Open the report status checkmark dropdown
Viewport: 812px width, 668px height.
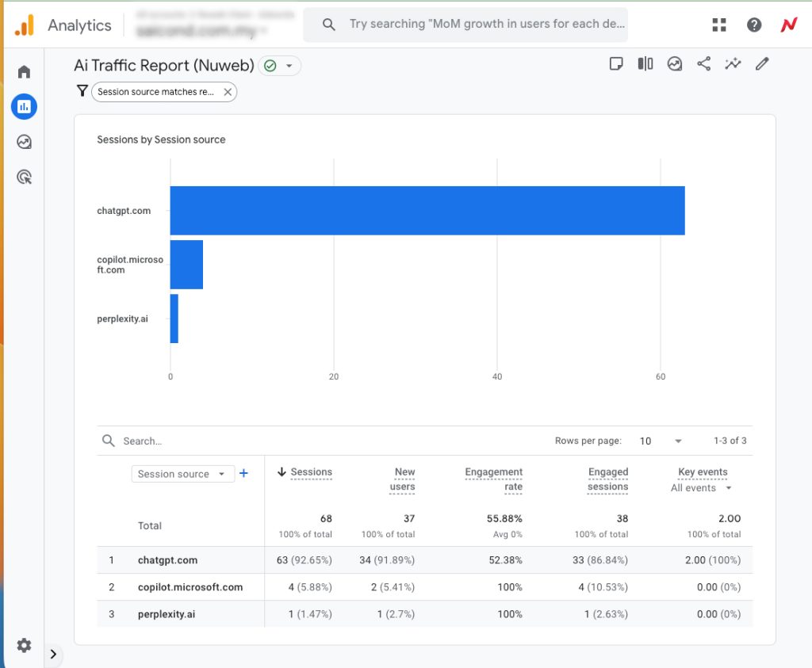tap(279, 66)
